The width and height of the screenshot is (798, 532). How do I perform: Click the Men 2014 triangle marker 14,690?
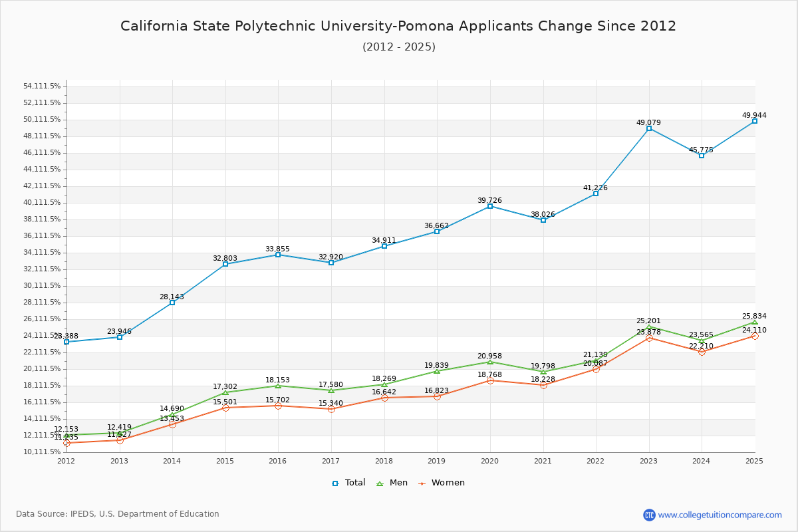tap(172, 414)
